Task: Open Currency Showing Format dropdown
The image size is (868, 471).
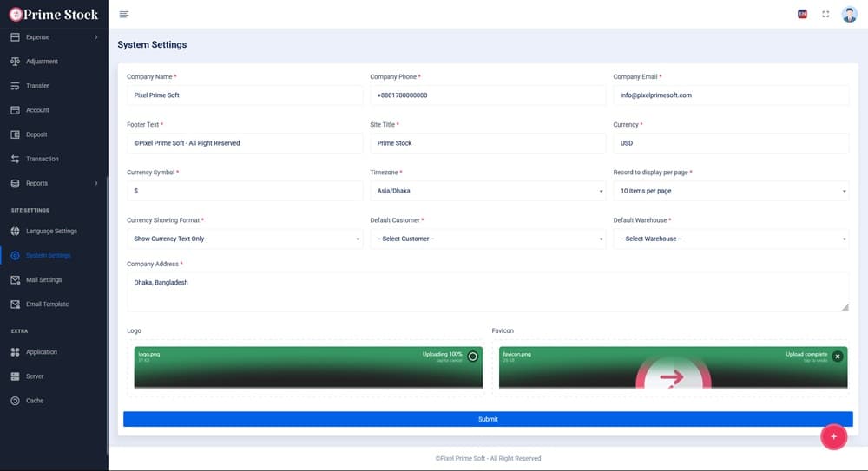Action: 245,239
